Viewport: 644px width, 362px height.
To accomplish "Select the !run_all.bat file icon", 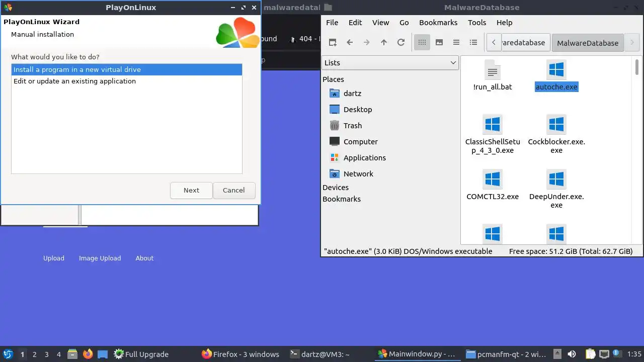I will click(x=493, y=70).
